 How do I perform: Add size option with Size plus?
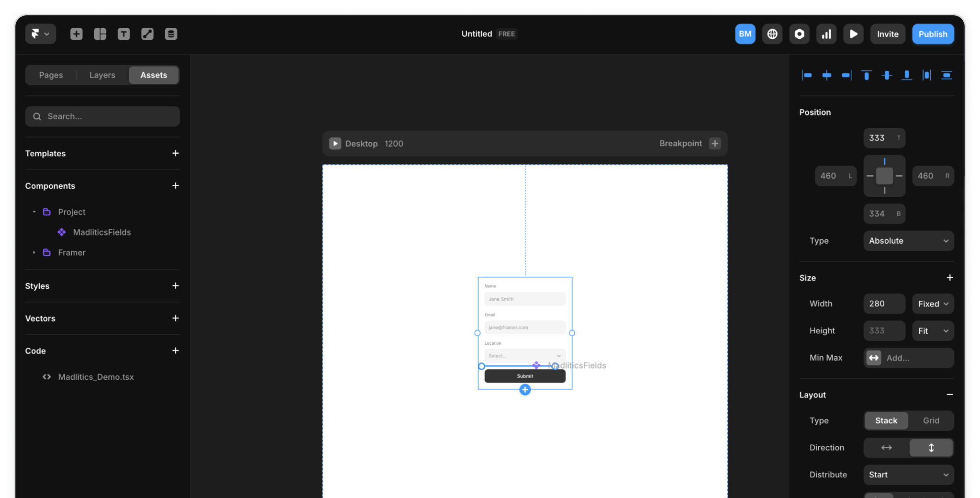pyautogui.click(x=950, y=278)
